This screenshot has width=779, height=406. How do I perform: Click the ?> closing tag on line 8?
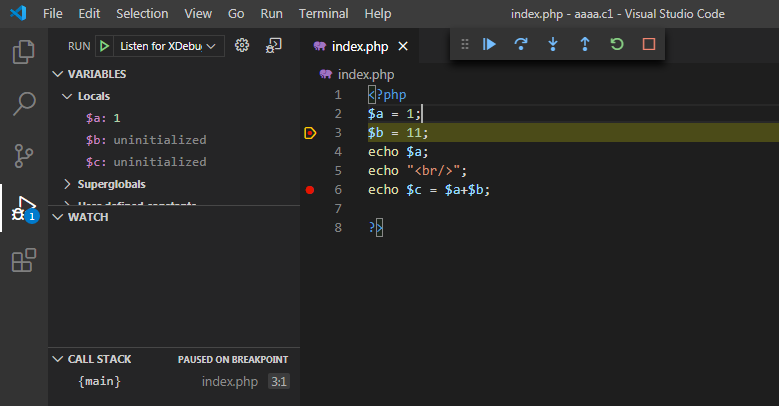pos(376,228)
